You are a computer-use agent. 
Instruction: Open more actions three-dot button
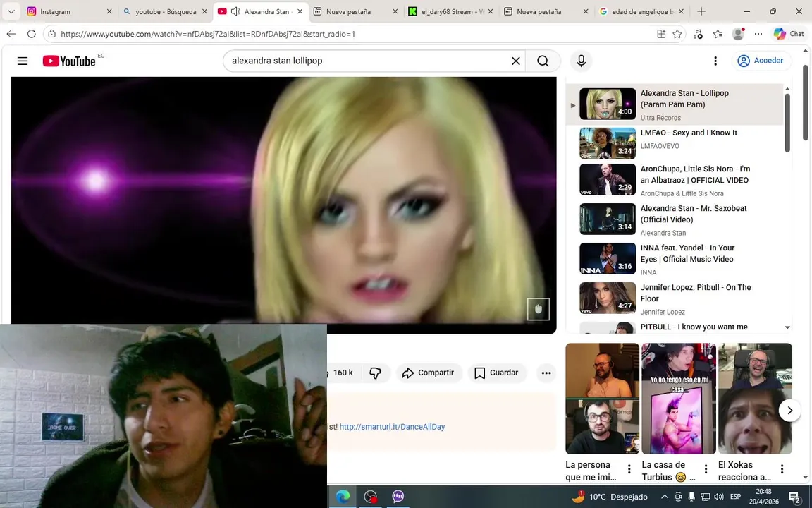point(546,373)
